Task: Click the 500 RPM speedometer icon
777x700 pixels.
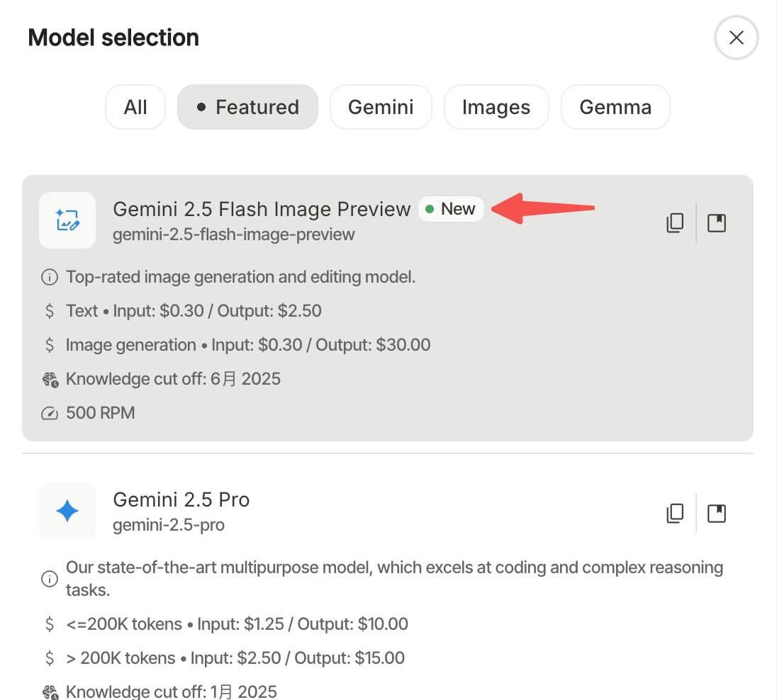Action: click(x=50, y=413)
